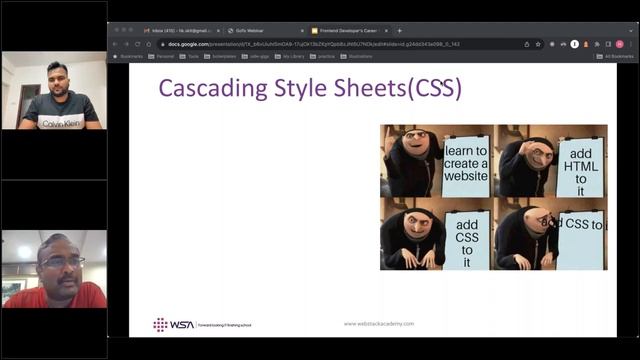Open the pink profile avatar
Screen dimensions: 640x360
(620, 44)
